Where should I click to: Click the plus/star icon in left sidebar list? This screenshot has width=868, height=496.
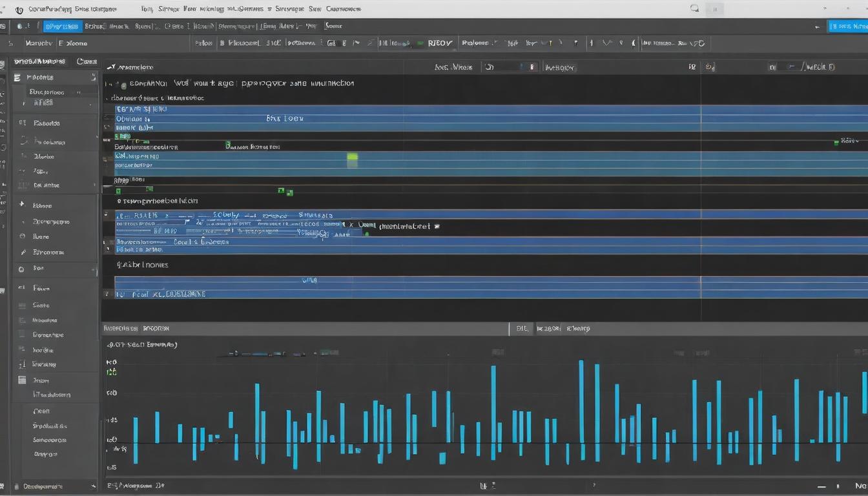point(21,204)
